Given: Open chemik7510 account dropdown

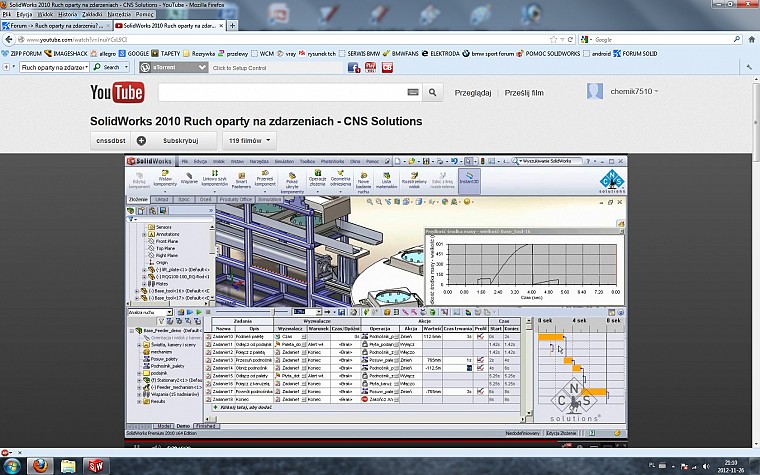Looking at the screenshot, I should click(634, 91).
